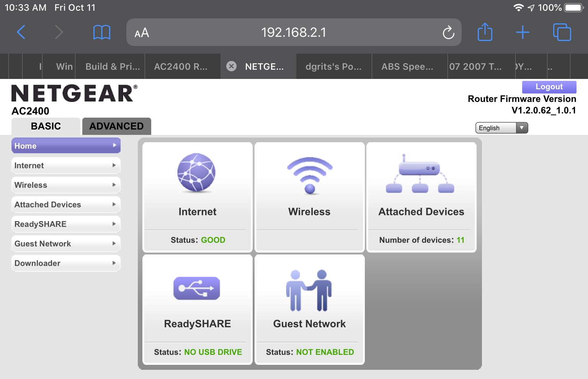The image size is (588, 379).
Task: Expand the Wireless sidebar menu item
Action: (x=66, y=185)
